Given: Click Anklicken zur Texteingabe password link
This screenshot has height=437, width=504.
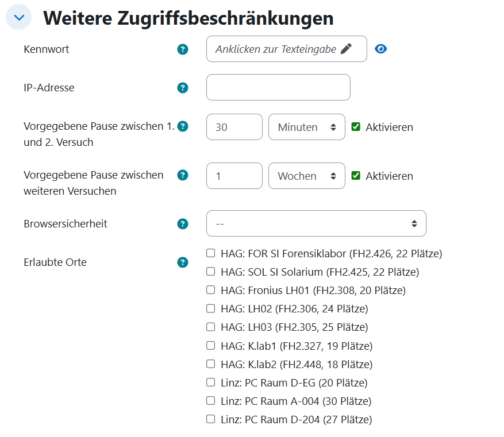Looking at the screenshot, I should (x=276, y=49).
